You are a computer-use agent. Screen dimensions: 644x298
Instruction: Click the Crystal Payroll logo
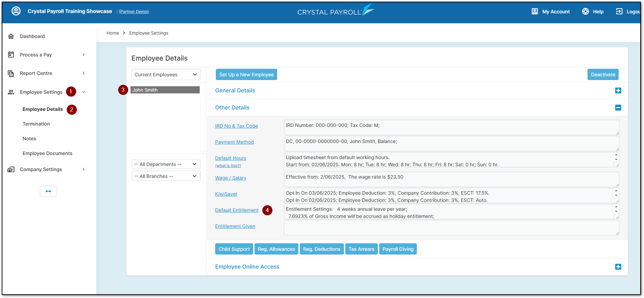tap(336, 10)
